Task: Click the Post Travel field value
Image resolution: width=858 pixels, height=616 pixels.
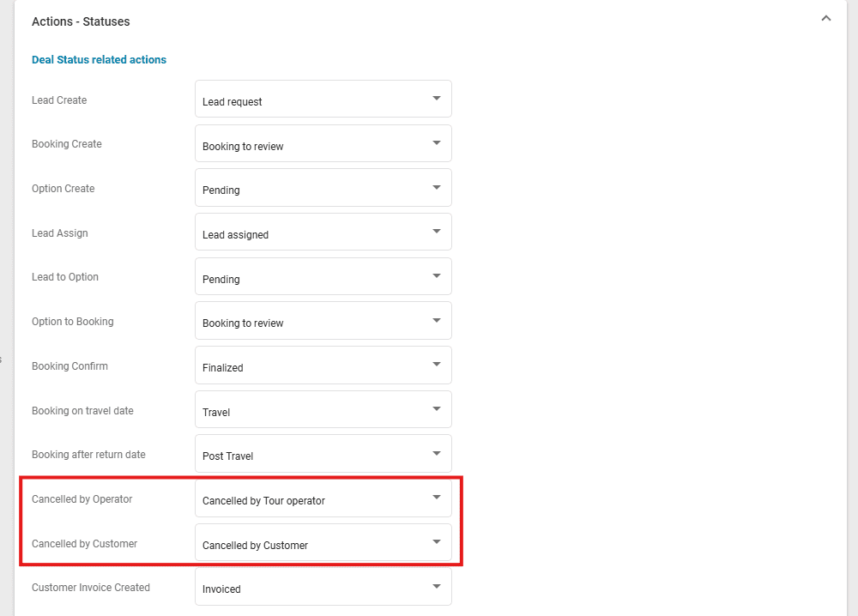Action: click(x=227, y=456)
